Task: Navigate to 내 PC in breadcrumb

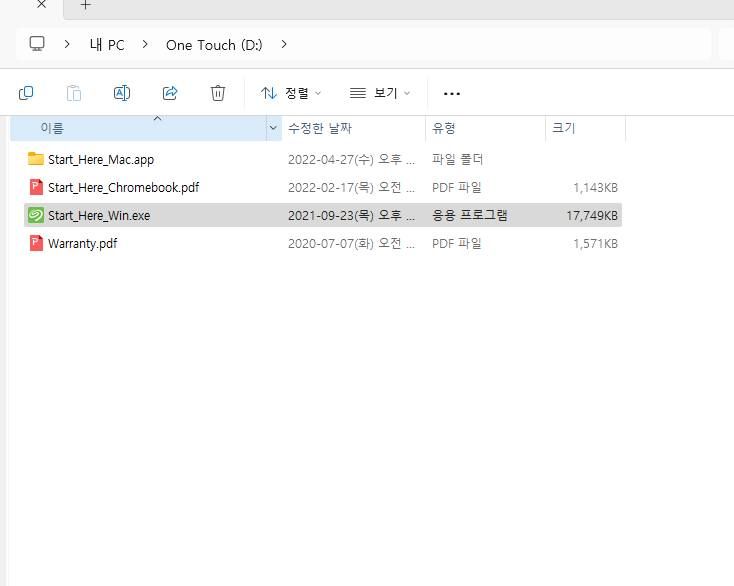Action: point(107,44)
